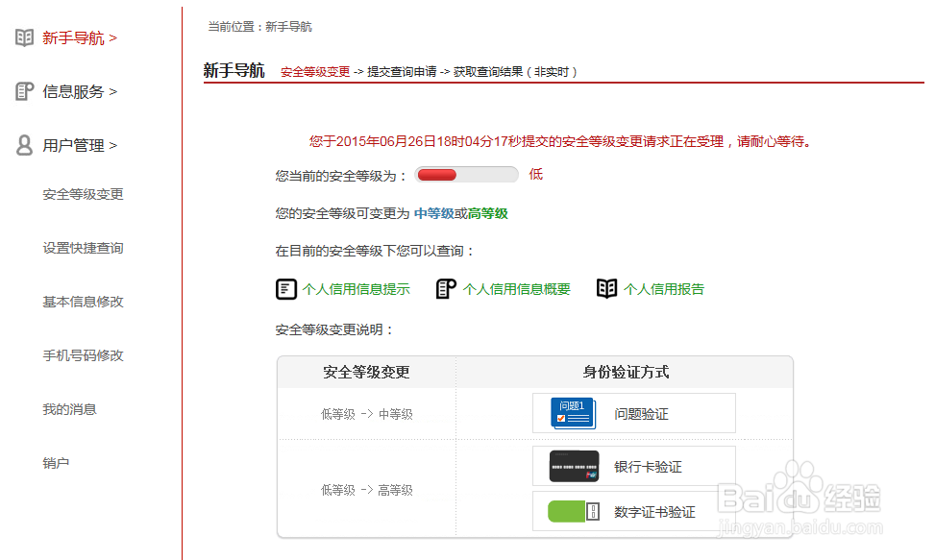Click the blue 问题验证 question card icon

573,413
